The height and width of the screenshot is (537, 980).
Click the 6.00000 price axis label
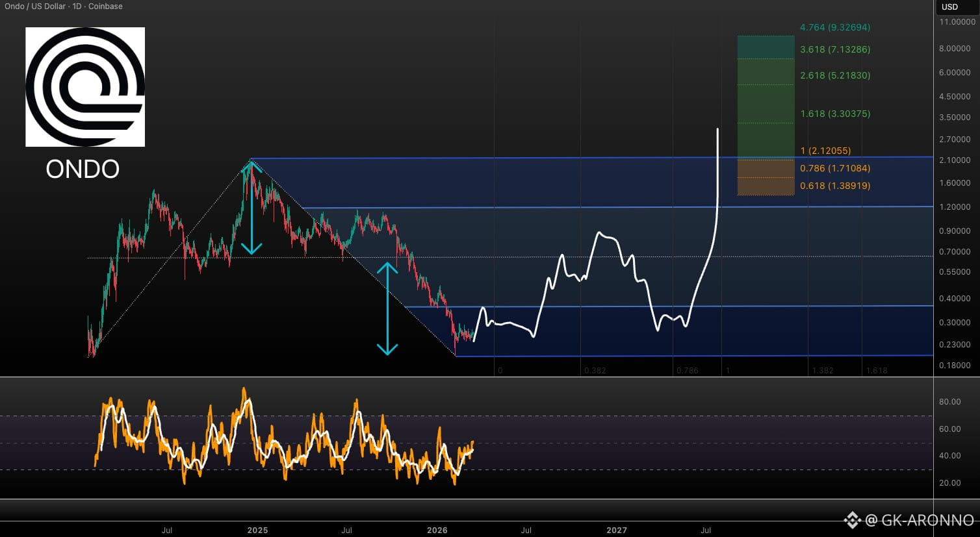[955, 73]
